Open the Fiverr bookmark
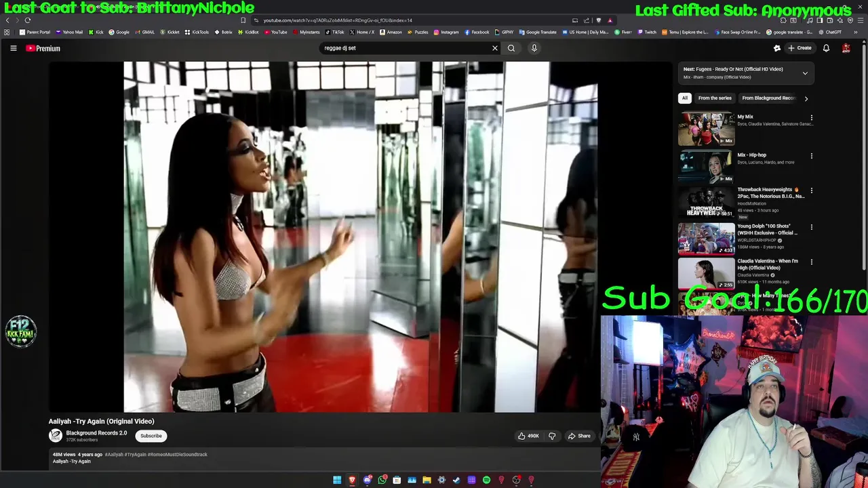Viewport: 868px width, 488px height. (623, 32)
